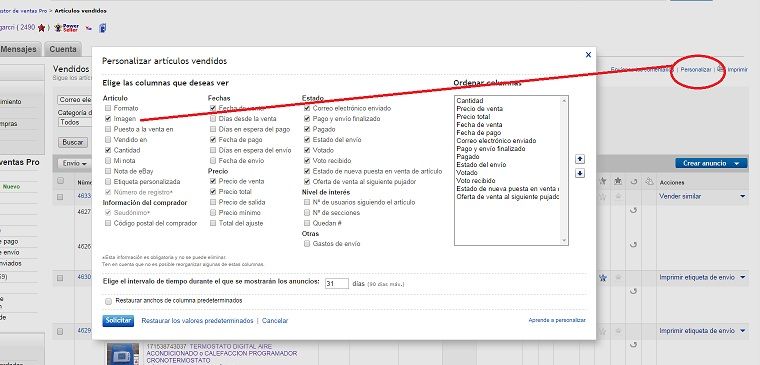
Task: Uncheck the Estado del envío checkbox
Action: coord(307,140)
